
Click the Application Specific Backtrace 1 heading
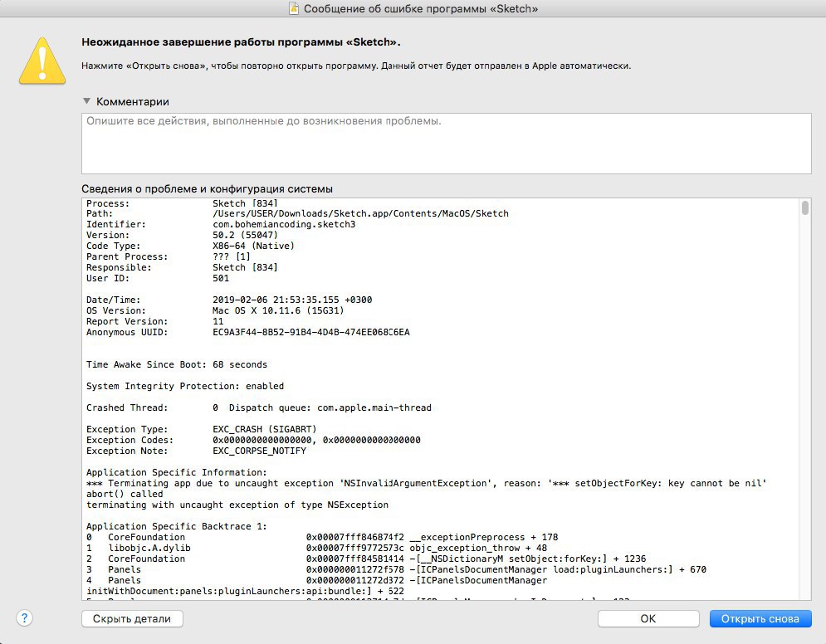pyautogui.click(x=177, y=526)
